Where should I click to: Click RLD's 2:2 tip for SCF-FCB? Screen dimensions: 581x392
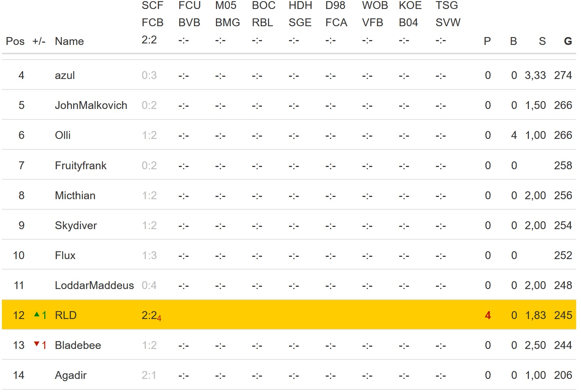(149, 315)
